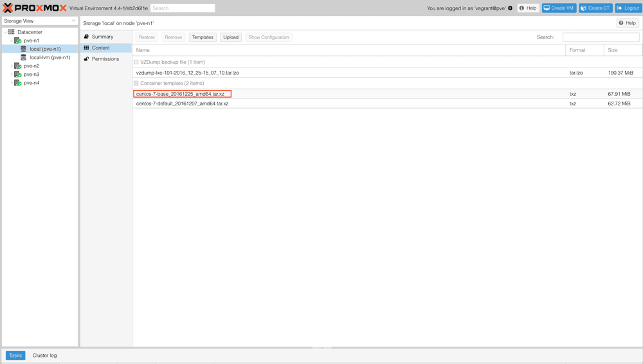The height and width of the screenshot is (364, 643).
Task: Select centos-7-base_20161225_amd64.tar.xz row
Action: pyautogui.click(x=387, y=94)
